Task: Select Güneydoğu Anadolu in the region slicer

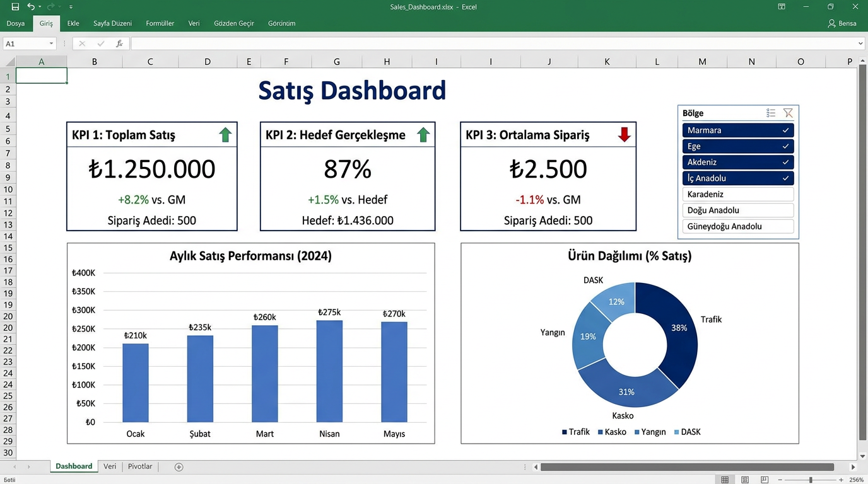Action: (737, 227)
